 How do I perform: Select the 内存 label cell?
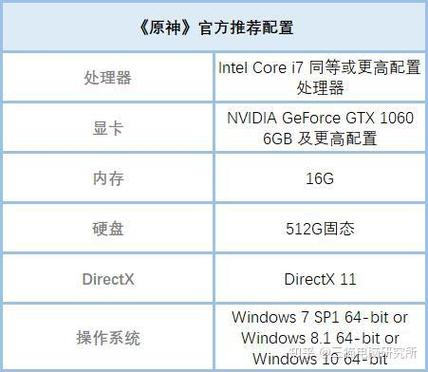[108, 178]
